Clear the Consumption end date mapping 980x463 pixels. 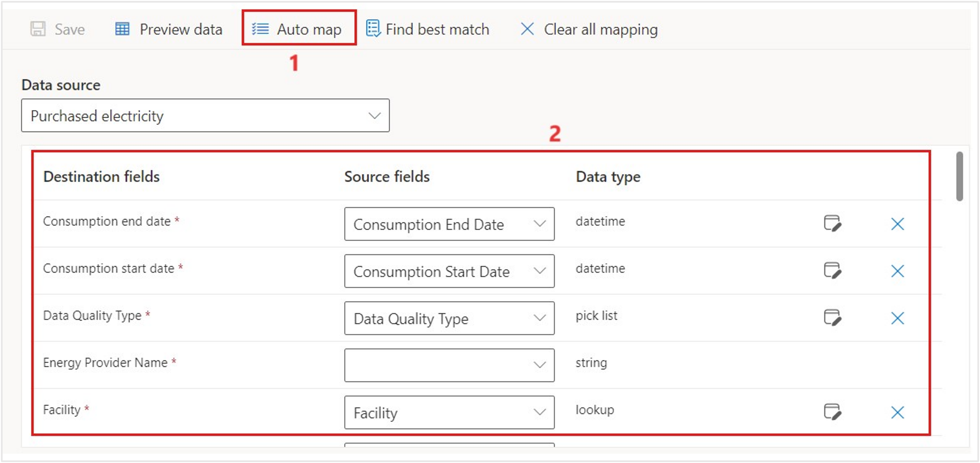point(897,224)
